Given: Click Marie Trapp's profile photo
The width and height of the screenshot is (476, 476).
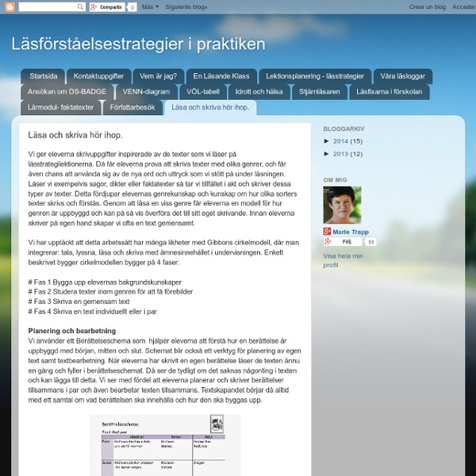Looking at the screenshot, I should (x=342, y=205).
